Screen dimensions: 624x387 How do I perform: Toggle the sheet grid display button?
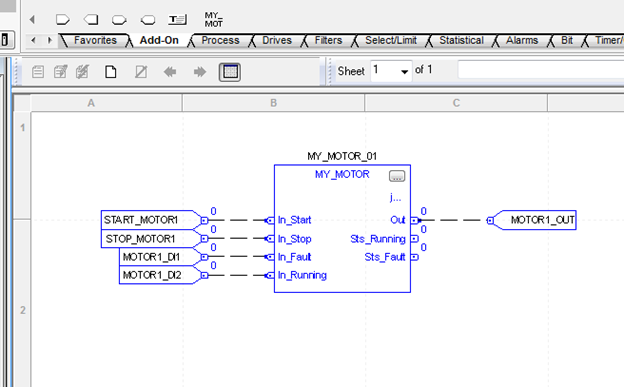[230, 72]
